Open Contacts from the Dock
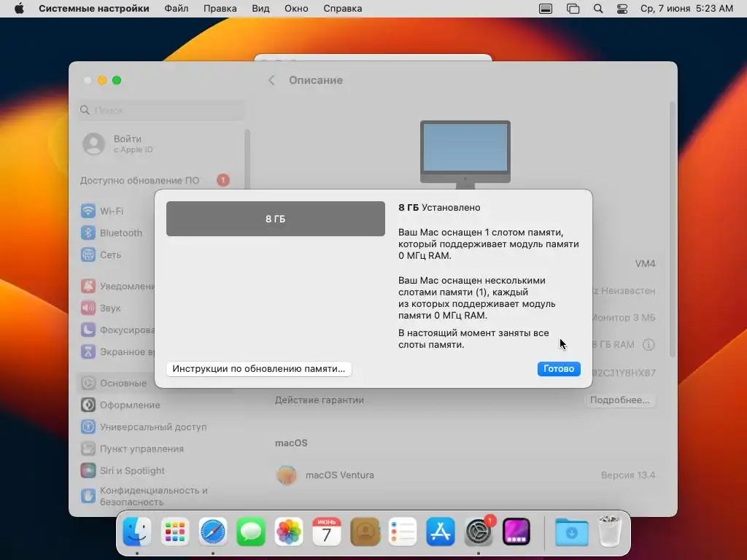747x560 pixels. 365,532
